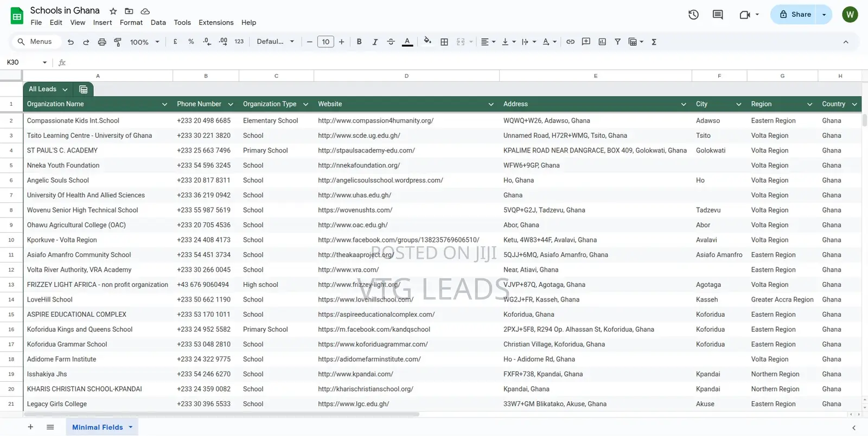Viewport: 868px width, 436px height.
Task: Increase decimal places icon
Action: pyautogui.click(x=223, y=42)
